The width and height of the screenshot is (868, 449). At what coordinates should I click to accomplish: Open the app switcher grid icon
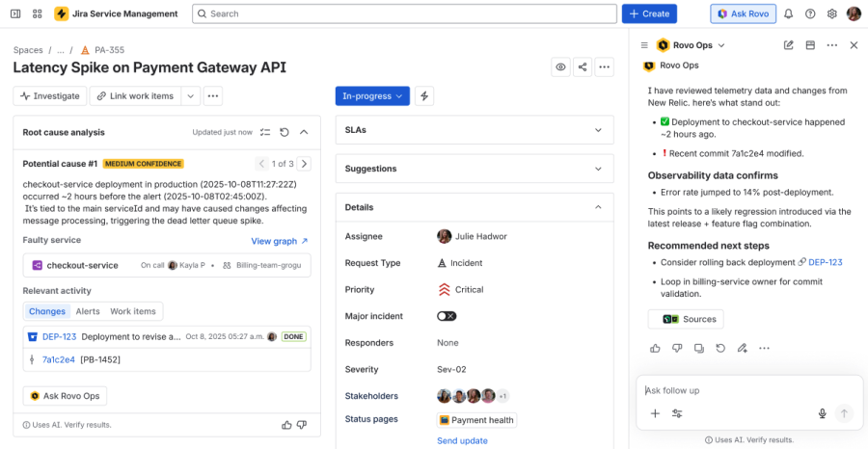pos(37,14)
